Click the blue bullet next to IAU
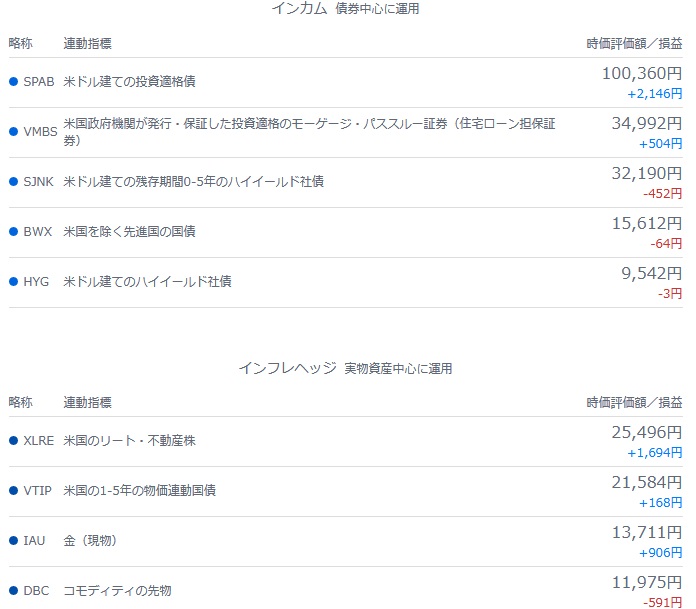Image resolution: width=696 pixels, height=609 pixels. pyautogui.click(x=13, y=541)
